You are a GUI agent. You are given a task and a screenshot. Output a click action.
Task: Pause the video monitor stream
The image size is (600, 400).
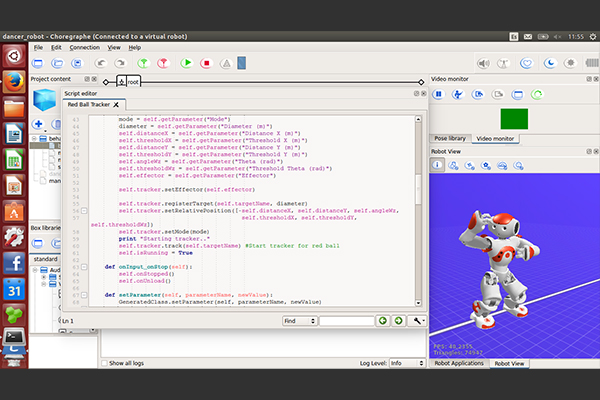click(438, 95)
